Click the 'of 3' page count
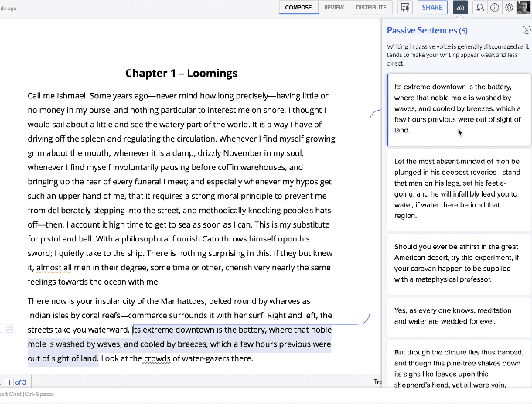The height and width of the screenshot is (404, 532). (x=20, y=382)
